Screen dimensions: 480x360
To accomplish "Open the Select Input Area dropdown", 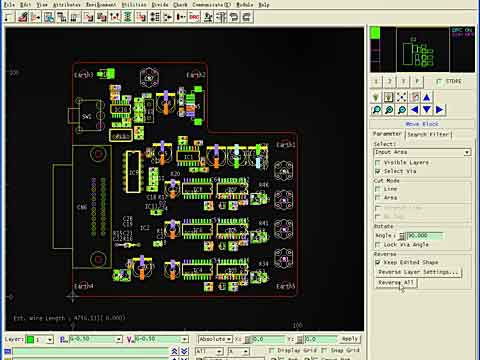I will coord(422,152).
